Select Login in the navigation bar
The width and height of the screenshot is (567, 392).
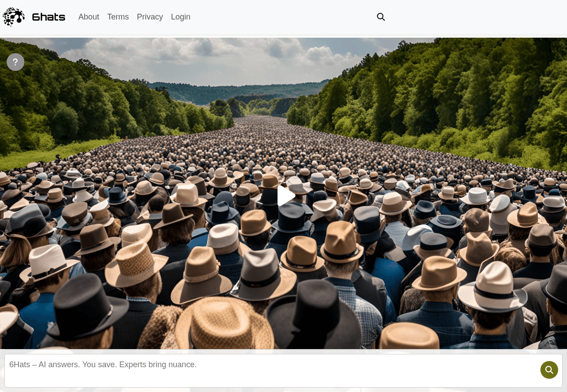[181, 17]
